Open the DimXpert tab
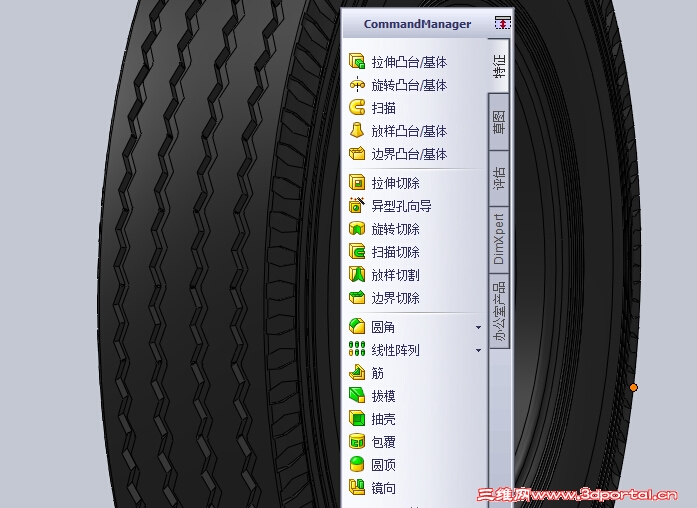Screen dimensions: 697x508 click(x=499, y=239)
